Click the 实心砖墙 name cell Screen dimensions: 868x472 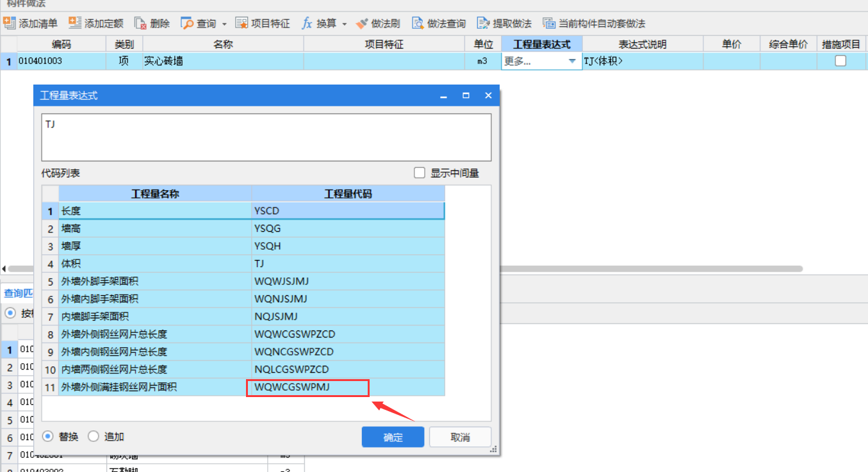(223, 61)
